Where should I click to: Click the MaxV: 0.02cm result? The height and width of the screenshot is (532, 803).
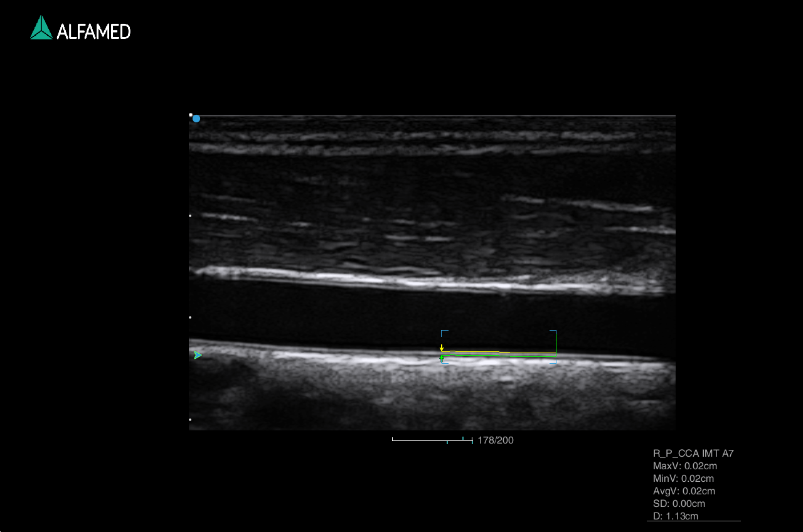[x=684, y=466]
